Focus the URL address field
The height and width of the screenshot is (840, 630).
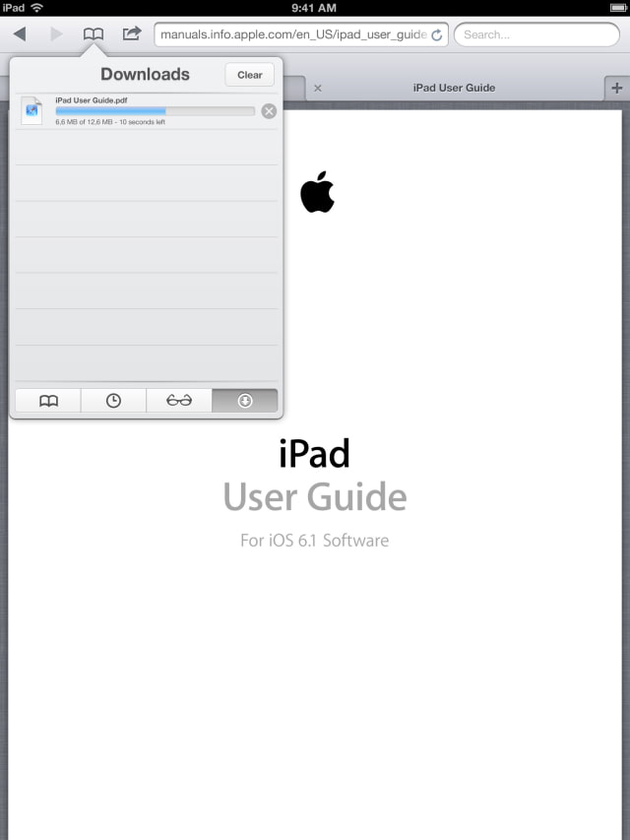(x=301, y=34)
